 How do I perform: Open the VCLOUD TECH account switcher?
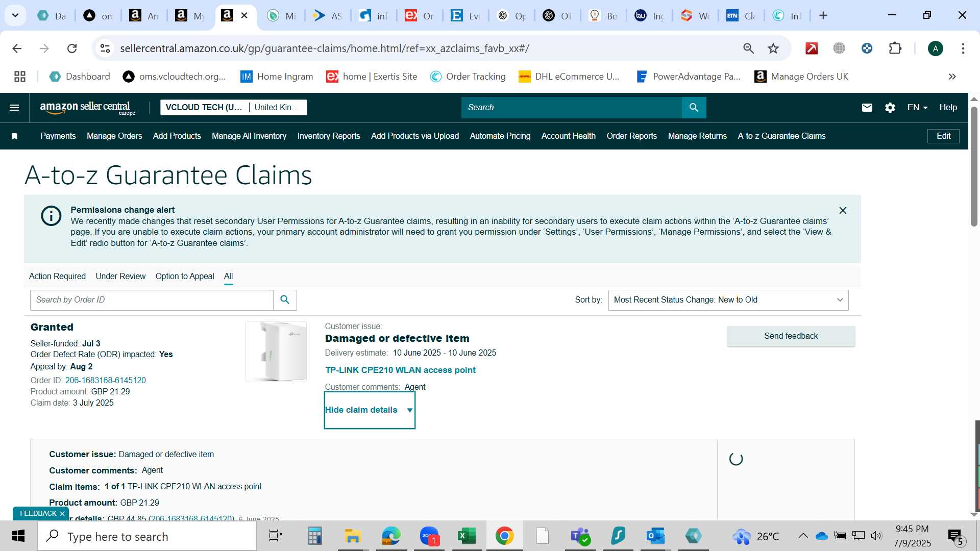234,108
